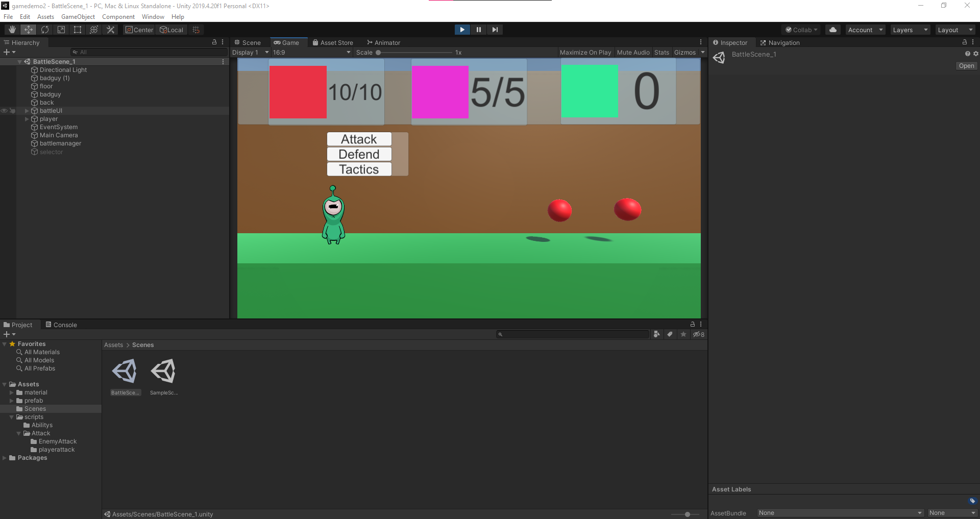The height and width of the screenshot is (519, 980).
Task: Select the Rect Transform tool
Action: (x=78, y=30)
